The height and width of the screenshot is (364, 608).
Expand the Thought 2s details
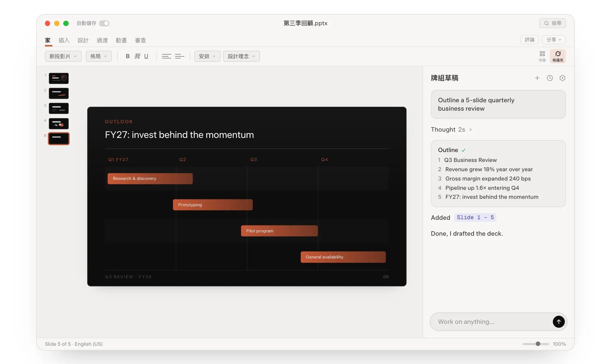[x=452, y=130]
